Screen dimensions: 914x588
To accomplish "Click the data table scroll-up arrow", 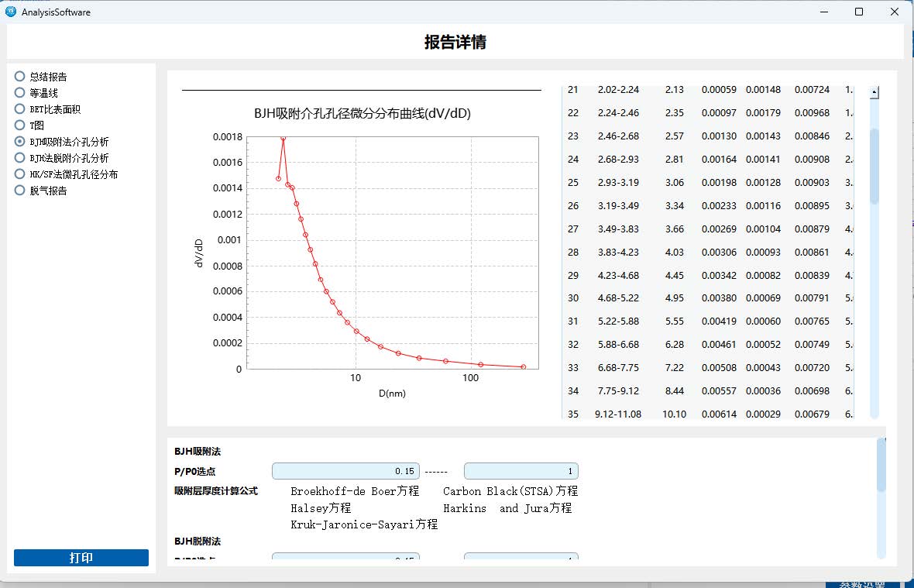I will pos(874,93).
